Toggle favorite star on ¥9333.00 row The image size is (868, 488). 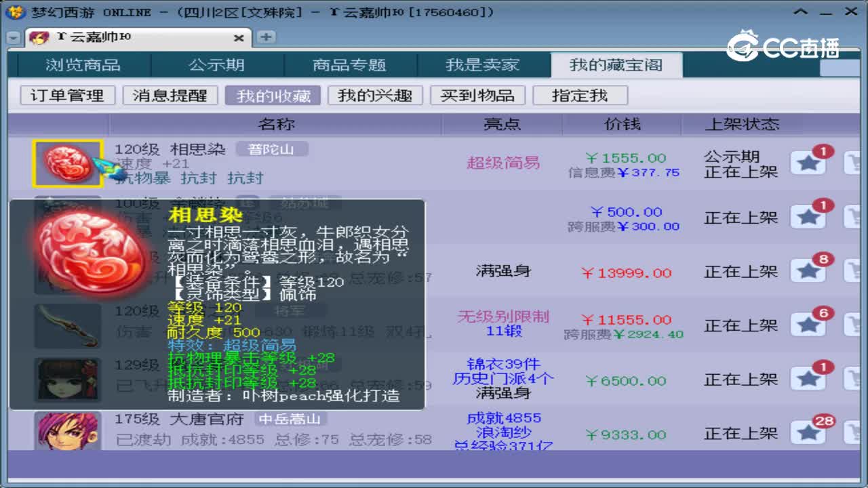click(808, 432)
